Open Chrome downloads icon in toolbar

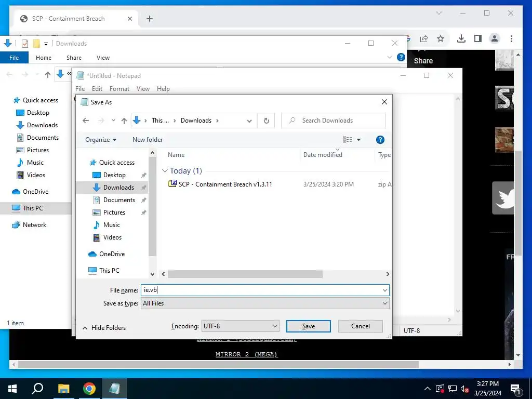point(461,38)
